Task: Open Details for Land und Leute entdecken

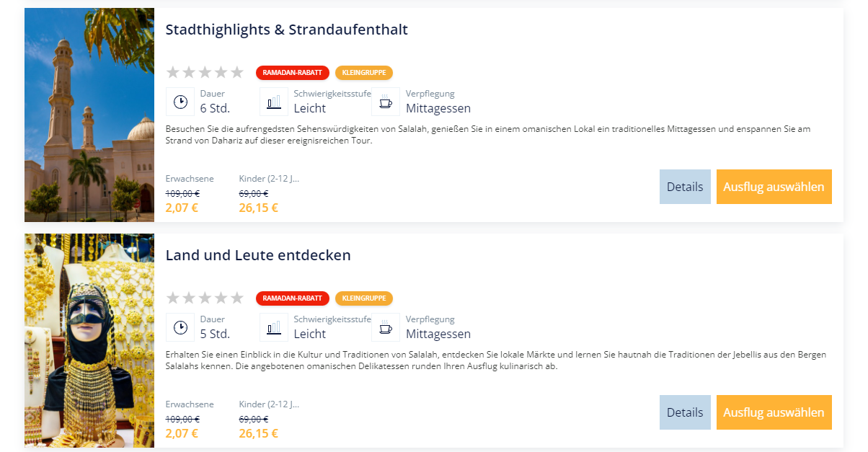Action: tap(685, 412)
